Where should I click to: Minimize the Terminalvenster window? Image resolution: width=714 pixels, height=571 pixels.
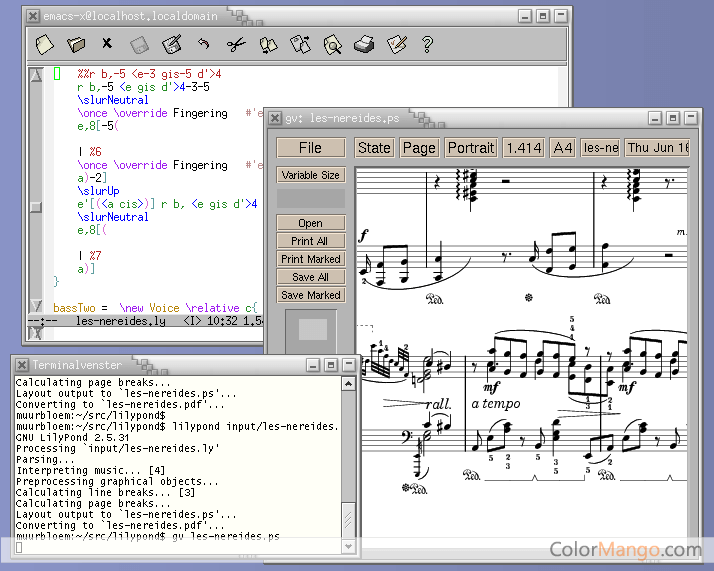click(x=313, y=365)
